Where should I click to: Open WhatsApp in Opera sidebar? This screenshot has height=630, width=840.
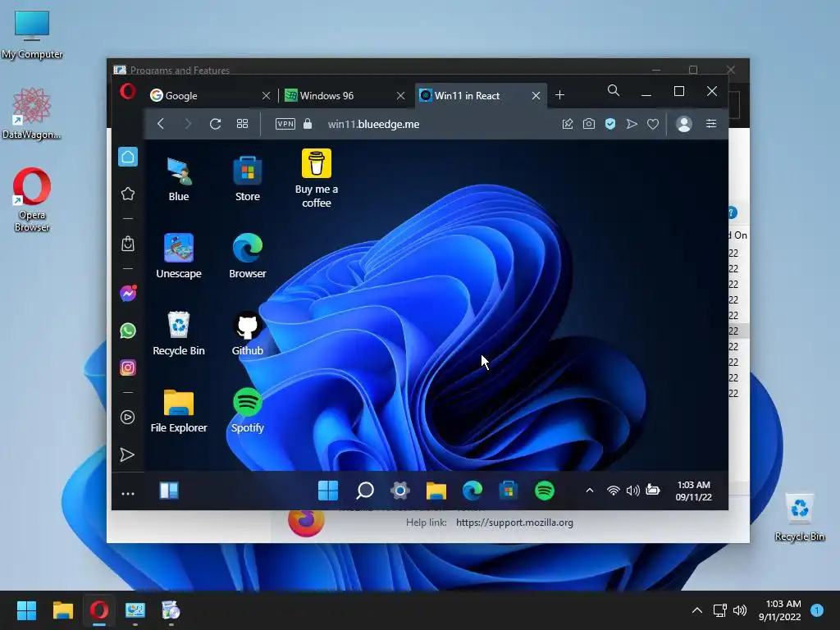pos(128,331)
